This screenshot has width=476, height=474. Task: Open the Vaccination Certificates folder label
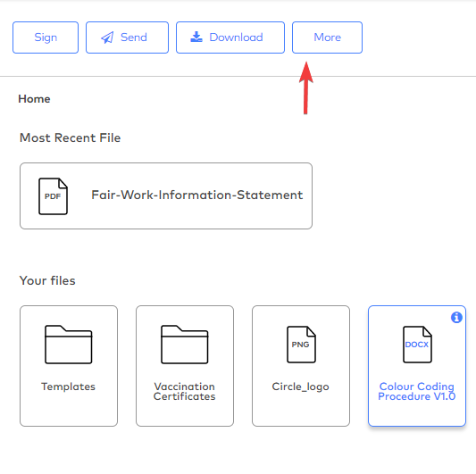(185, 392)
